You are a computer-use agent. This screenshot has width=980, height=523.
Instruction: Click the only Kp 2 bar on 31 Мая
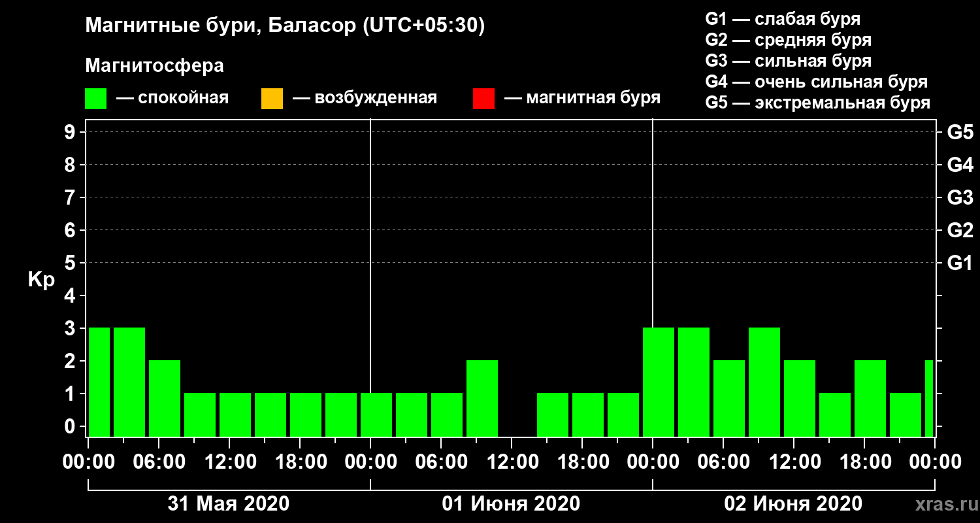[x=165, y=398]
